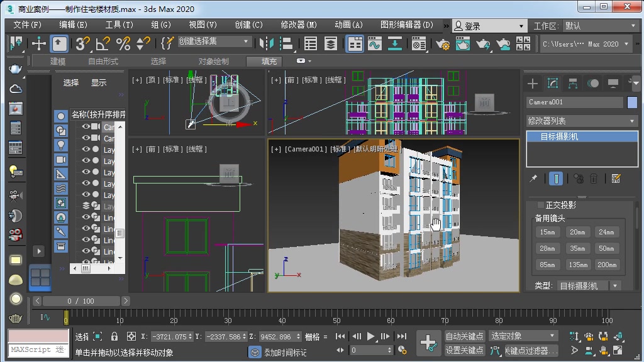Pin the modifier stack with the pin icon
This screenshot has width=644, height=362.
coord(533,178)
